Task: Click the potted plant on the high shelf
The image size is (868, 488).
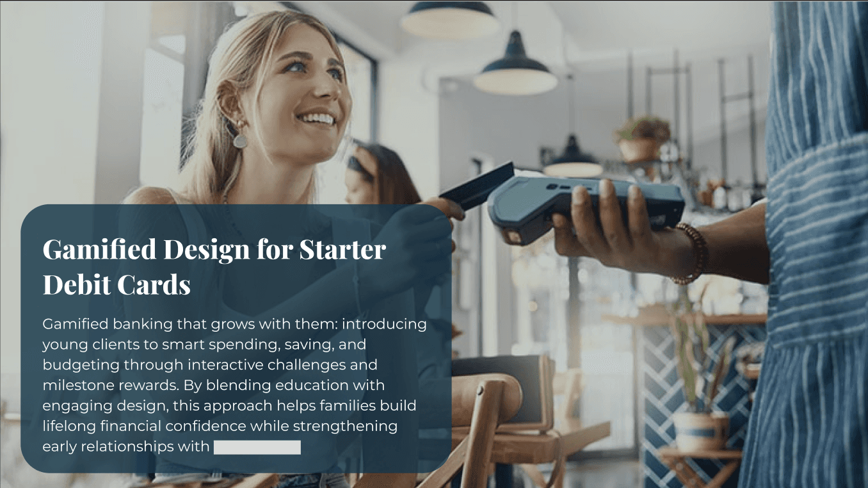Action: point(641,138)
